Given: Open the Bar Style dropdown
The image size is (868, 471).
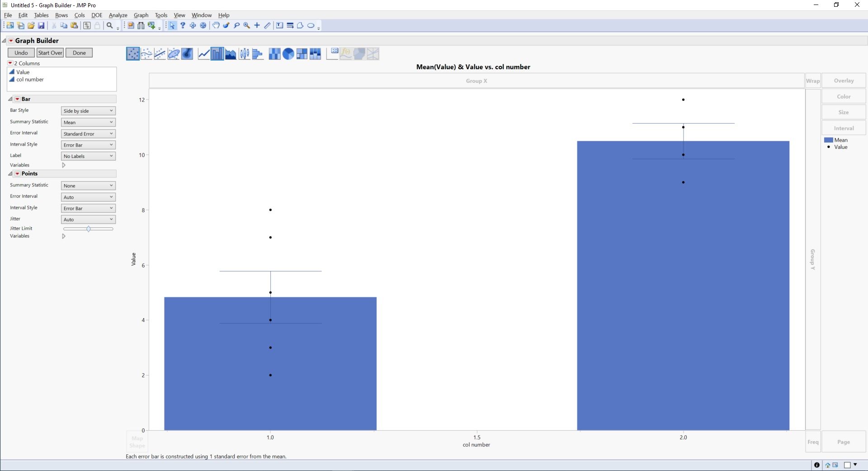Looking at the screenshot, I should click(87, 110).
